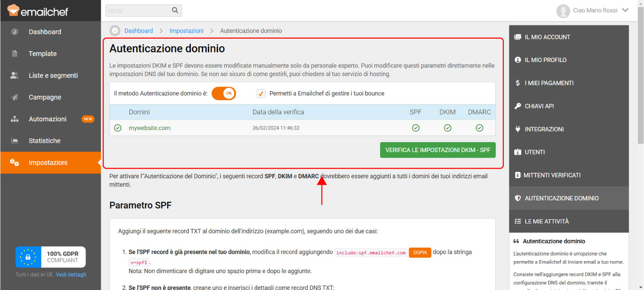
Task: Click COPIA button next to include:spf.emailchef.com
Action: [420, 252]
